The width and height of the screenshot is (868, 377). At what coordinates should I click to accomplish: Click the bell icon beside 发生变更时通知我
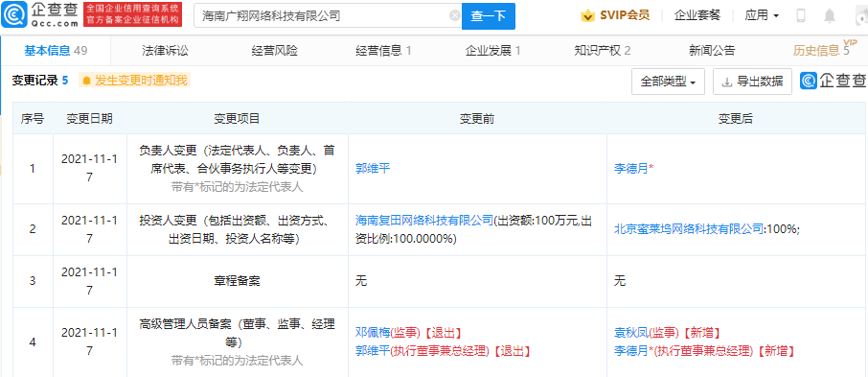coord(86,81)
